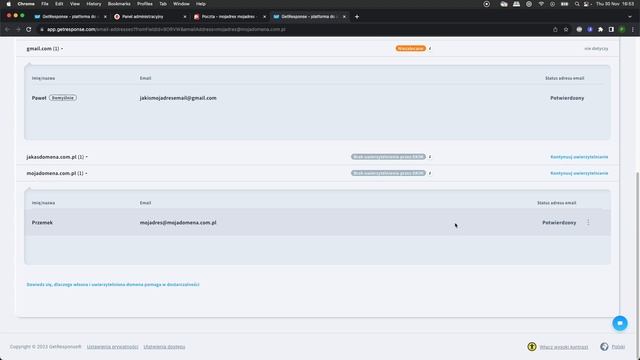This screenshot has width=640, height=360.
Task: Open Ustawienia dostępu link
Action: (x=164, y=347)
